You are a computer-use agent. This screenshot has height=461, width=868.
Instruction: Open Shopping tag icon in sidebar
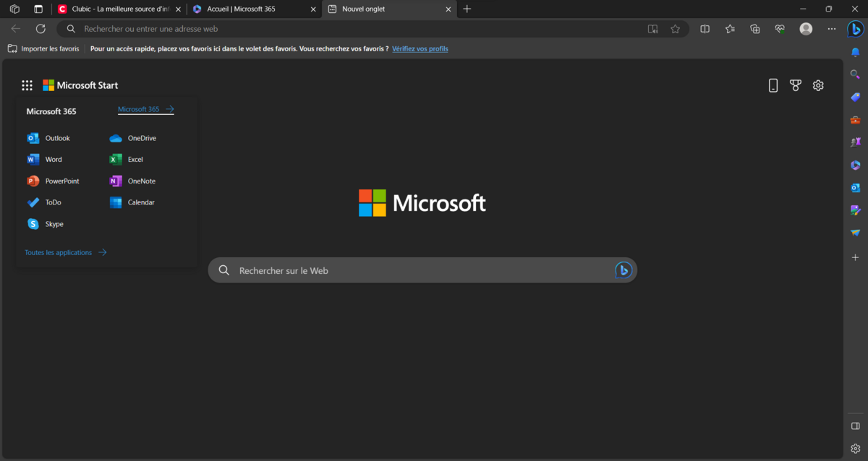tap(856, 97)
